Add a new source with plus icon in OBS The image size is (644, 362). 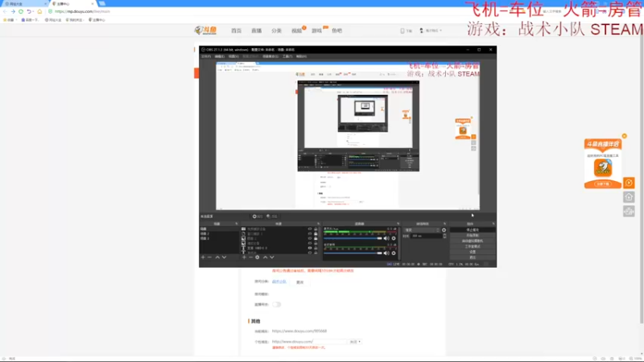tap(244, 257)
